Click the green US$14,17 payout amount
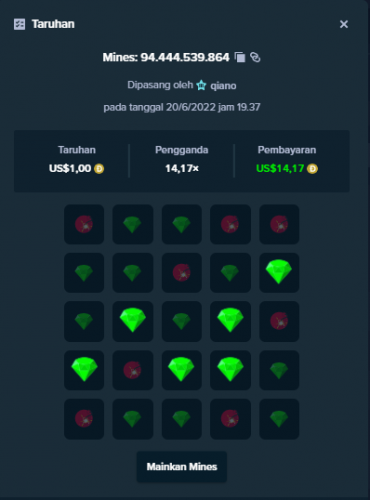370x500 pixels. (280, 169)
